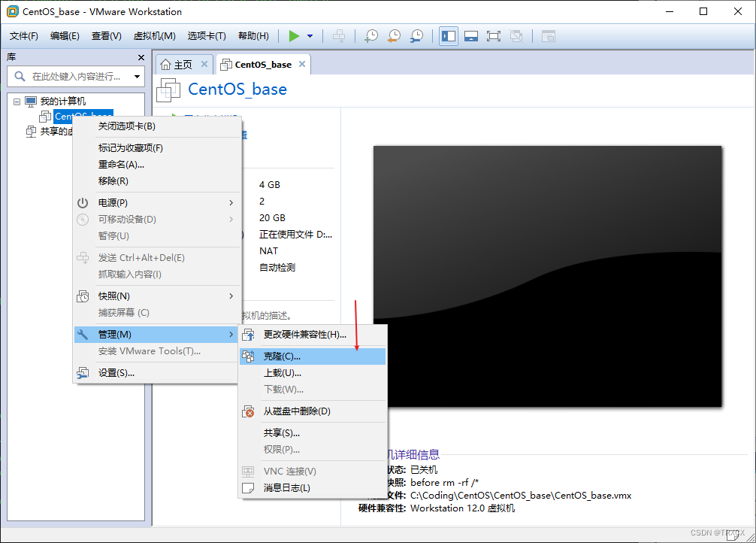
Task: Open the 编辑(E) menu
Action: (65, 35)
